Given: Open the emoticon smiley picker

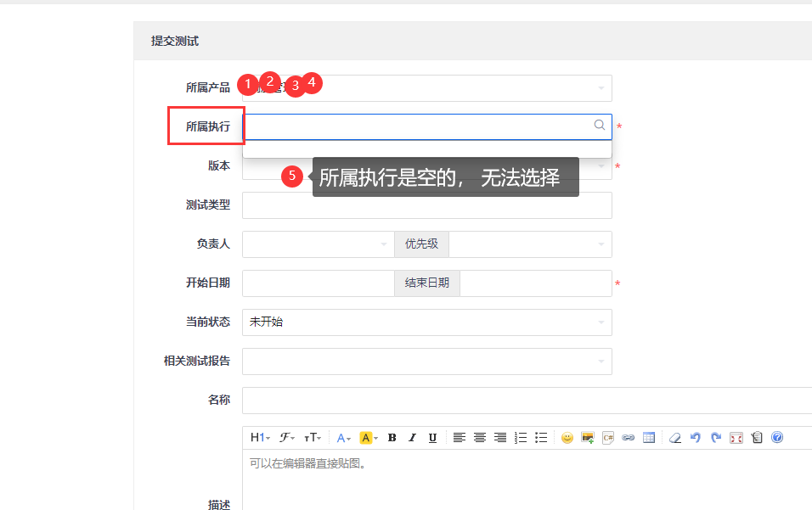Looking at the screenshot, I should click(x=567, y=438).
